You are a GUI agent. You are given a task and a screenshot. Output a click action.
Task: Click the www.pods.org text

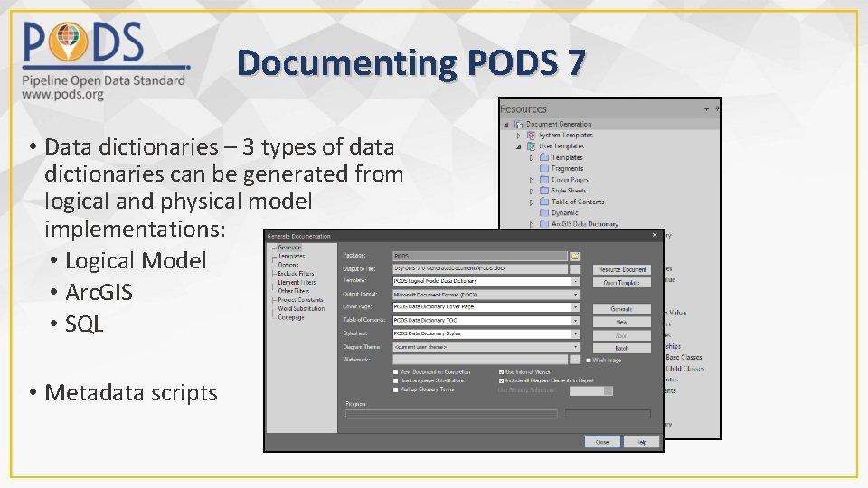tap(62, 94)
